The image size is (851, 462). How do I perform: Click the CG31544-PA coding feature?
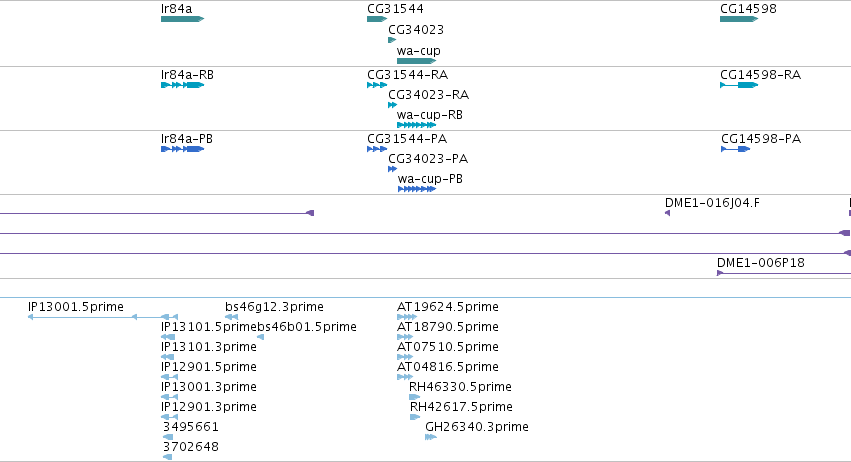pyautogui.click(x=377, y=149)
